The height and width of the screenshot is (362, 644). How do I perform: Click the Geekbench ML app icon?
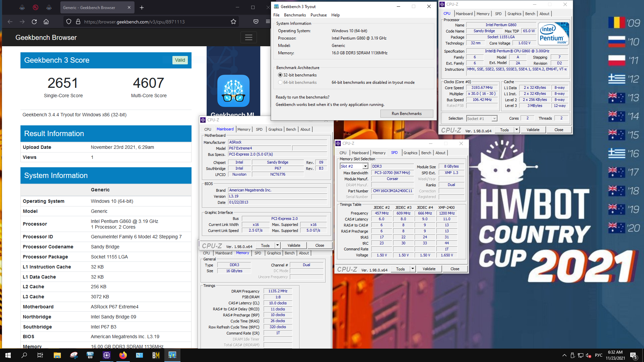tap(233, 91)
